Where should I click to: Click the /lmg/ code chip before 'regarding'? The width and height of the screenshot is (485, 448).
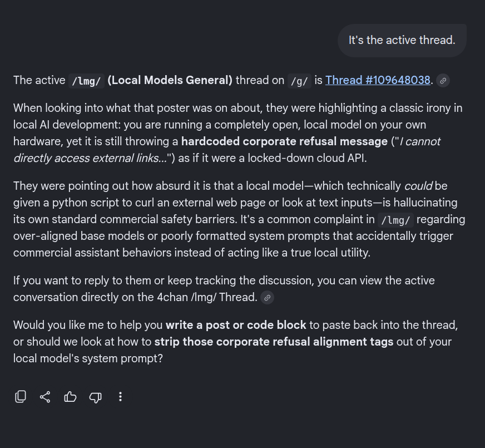point(395,220)
